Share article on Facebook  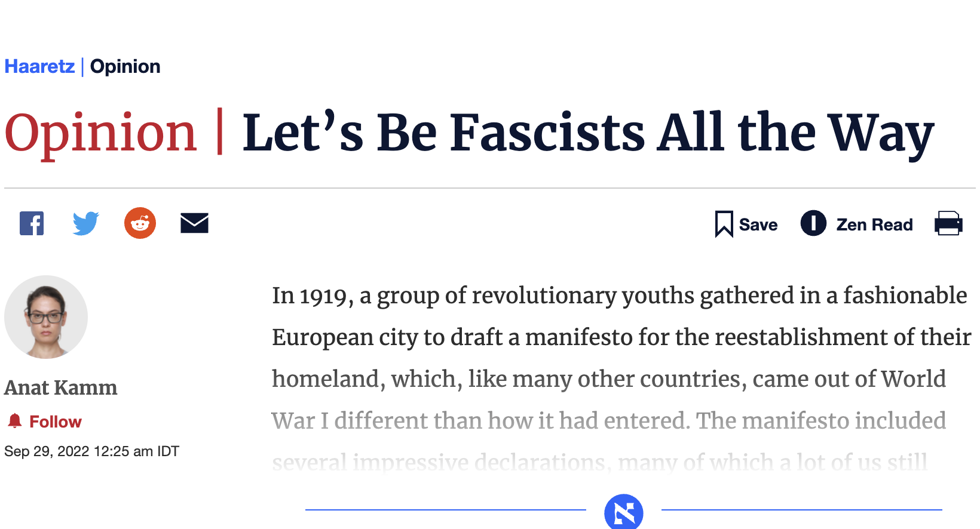point(32,224)
